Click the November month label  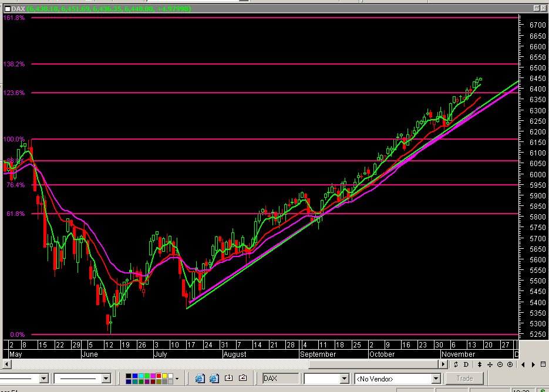coord(459,354)
